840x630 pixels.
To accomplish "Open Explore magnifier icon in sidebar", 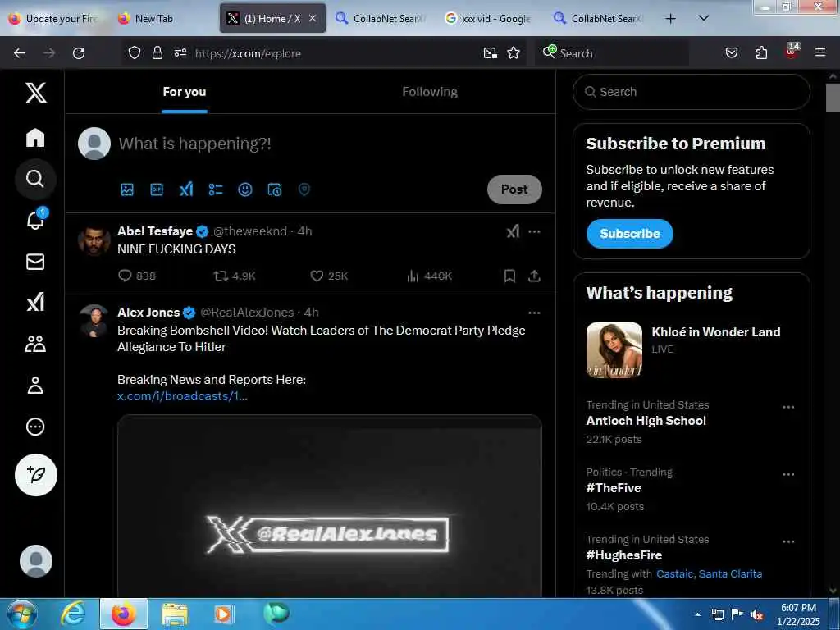I will 35,178.
